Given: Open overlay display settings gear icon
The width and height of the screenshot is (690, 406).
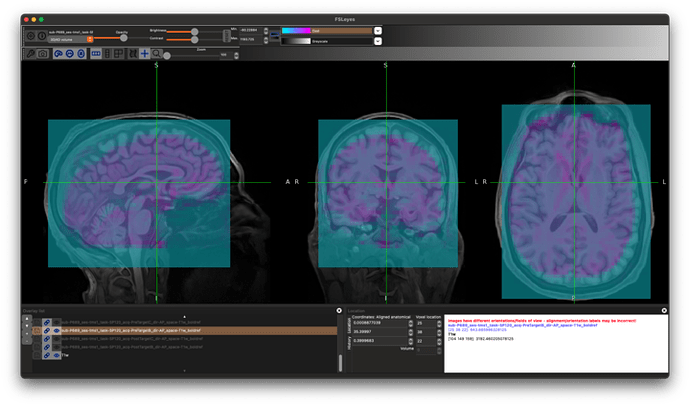Looking at the screenshot, I should (x=30, y=36).
